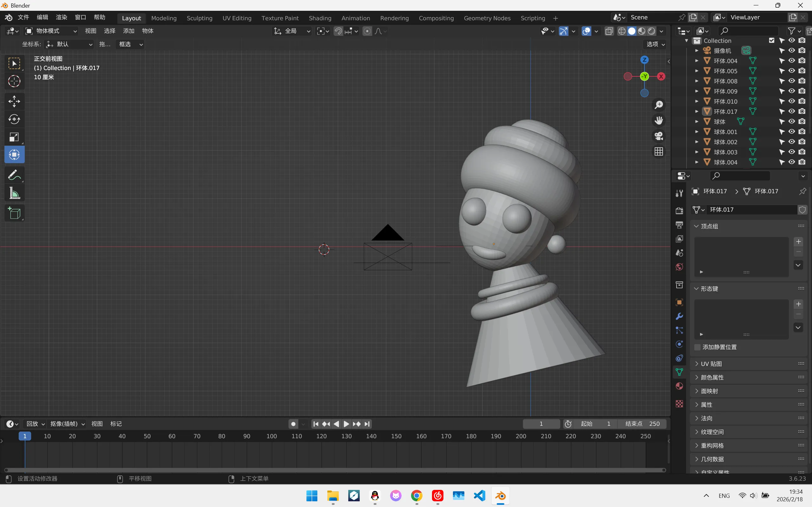Click the 结束点 250 frame field
Image resolution: width=812 pixels, height=507 pixels.
click(x=642, y=424)
